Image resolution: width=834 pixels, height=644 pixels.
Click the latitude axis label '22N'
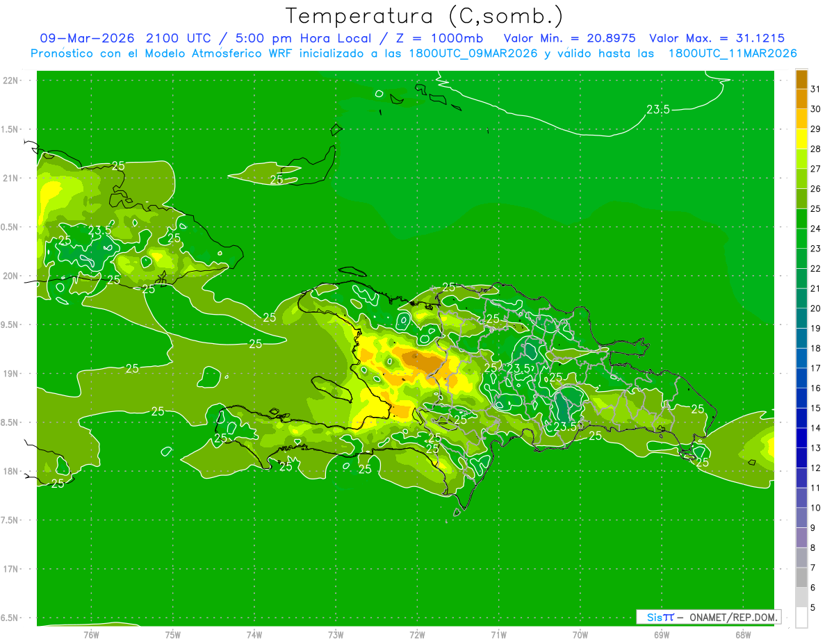10,81
